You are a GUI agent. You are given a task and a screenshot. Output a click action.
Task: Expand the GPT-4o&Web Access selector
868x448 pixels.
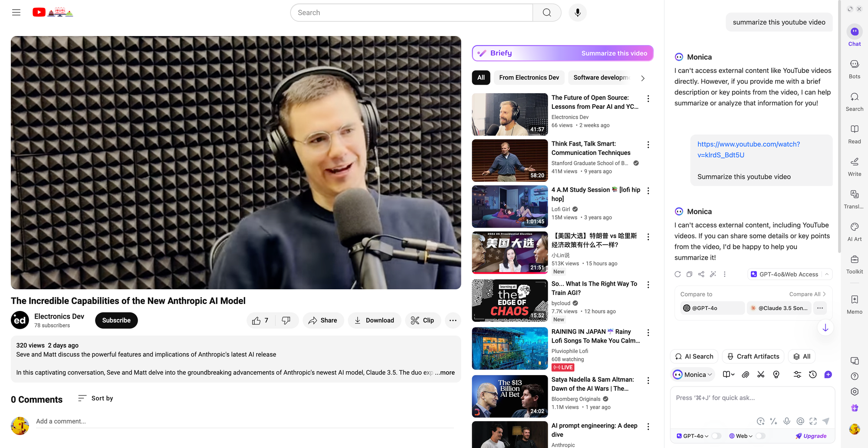pyautogui.click(x=790, y=274)
